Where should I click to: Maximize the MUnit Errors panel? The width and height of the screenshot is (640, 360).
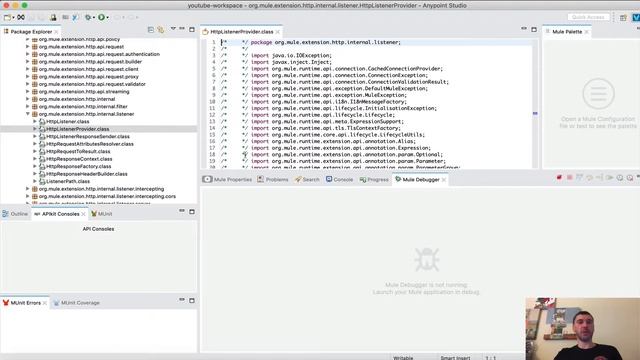[192, 300]
